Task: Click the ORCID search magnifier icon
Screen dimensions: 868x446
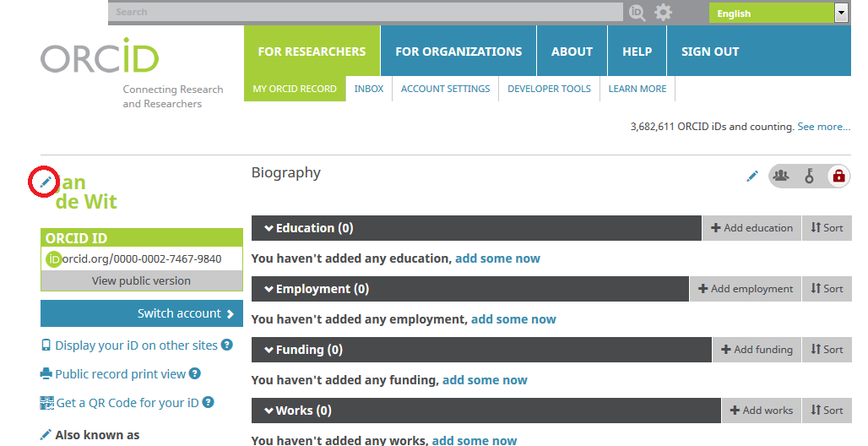Action: [x=637, y=12]
